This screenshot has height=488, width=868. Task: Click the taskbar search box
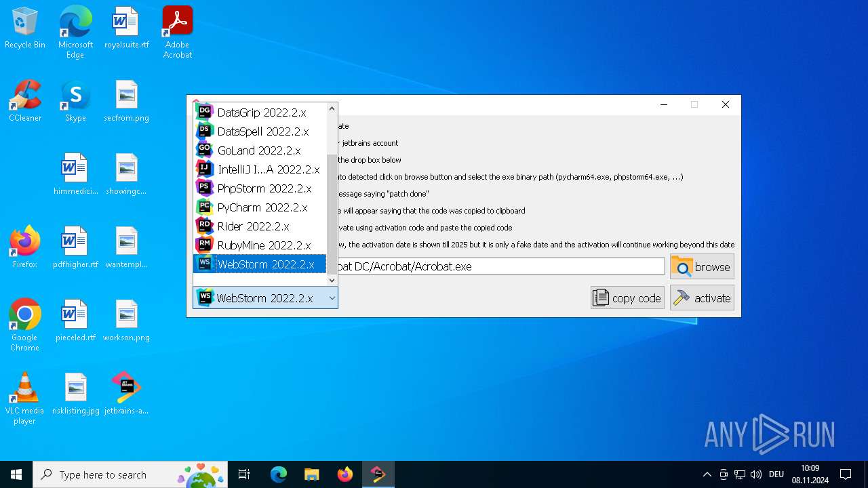130,474
